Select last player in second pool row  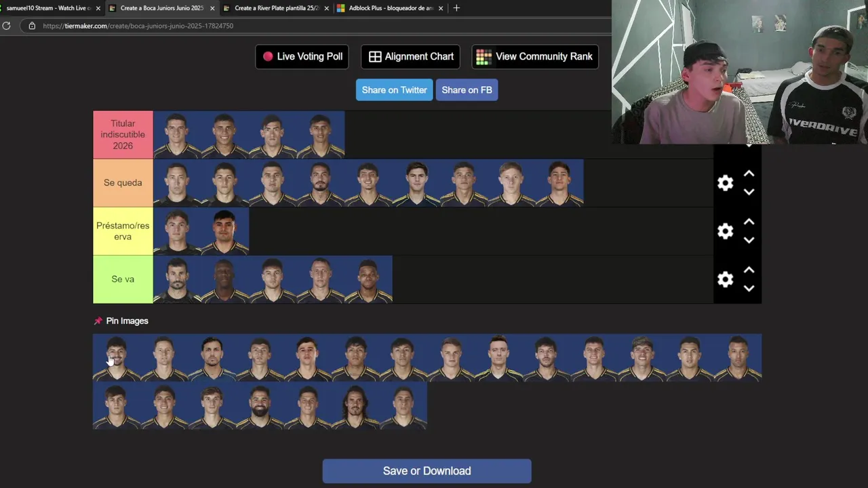pos(403,405)
